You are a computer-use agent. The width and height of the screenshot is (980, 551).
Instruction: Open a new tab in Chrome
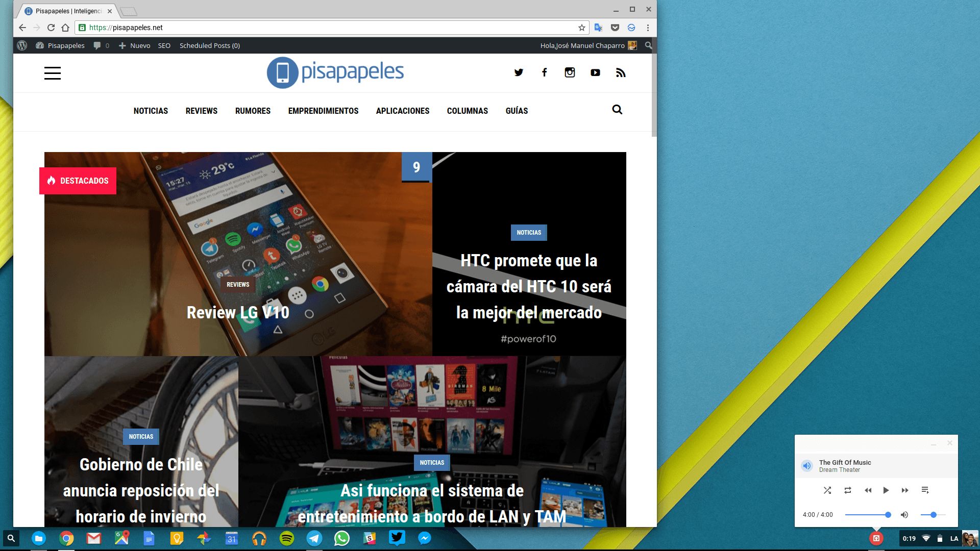(129, 11)
